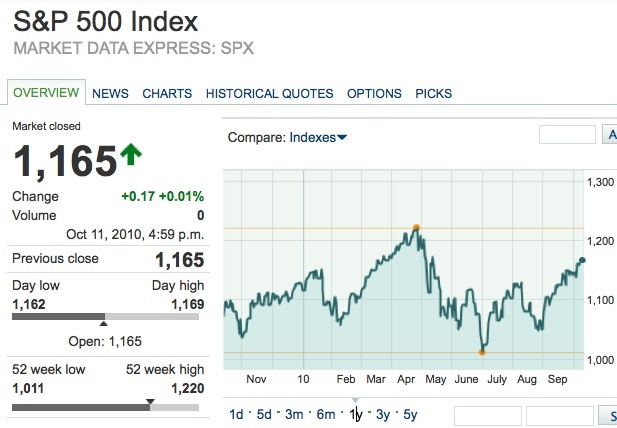The width and height of the screenshot is (617, 428).
Task: Open the Charts tab
Action: [x=167, y=94]
